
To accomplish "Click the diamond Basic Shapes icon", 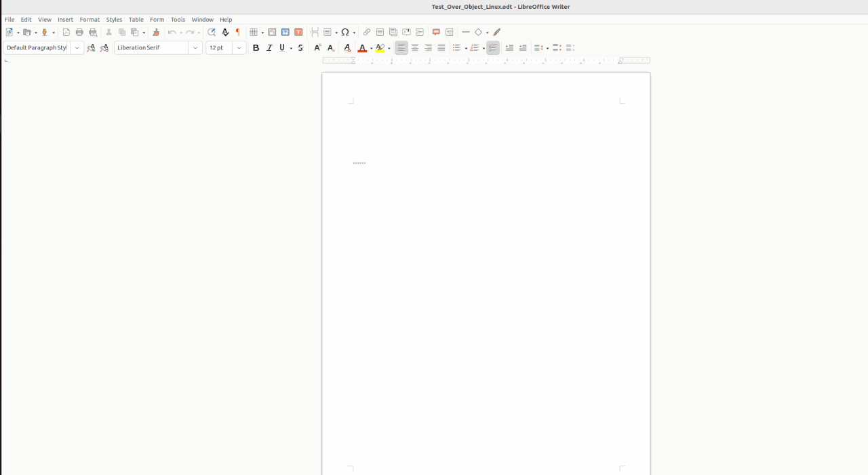I will pyautogui.click(x=479, y=32).
